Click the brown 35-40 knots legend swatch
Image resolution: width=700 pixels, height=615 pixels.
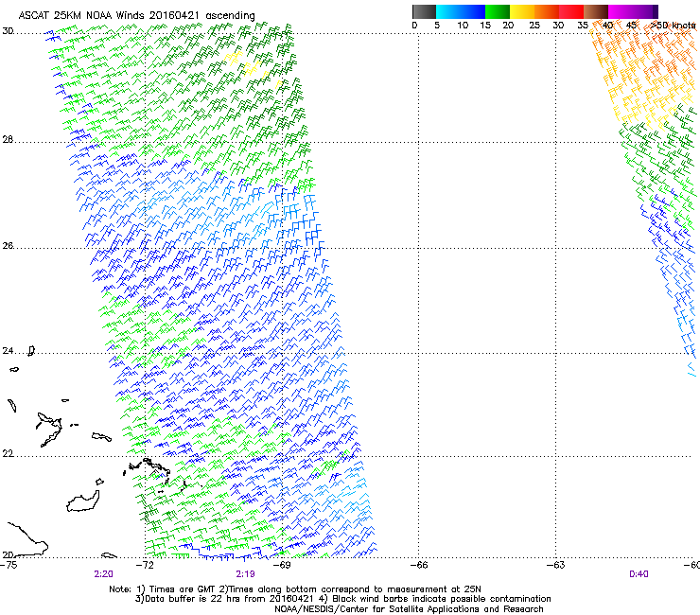pyautogui.click(x=596, y=11)
